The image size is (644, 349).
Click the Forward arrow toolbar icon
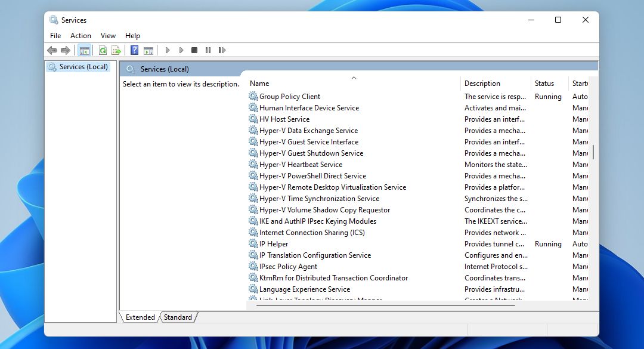tap(66, 50)
